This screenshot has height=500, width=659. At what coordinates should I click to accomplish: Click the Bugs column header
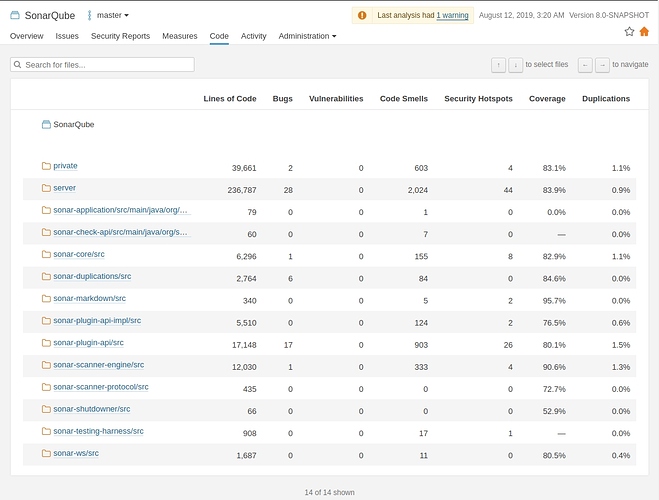click(x=282, y=99)
